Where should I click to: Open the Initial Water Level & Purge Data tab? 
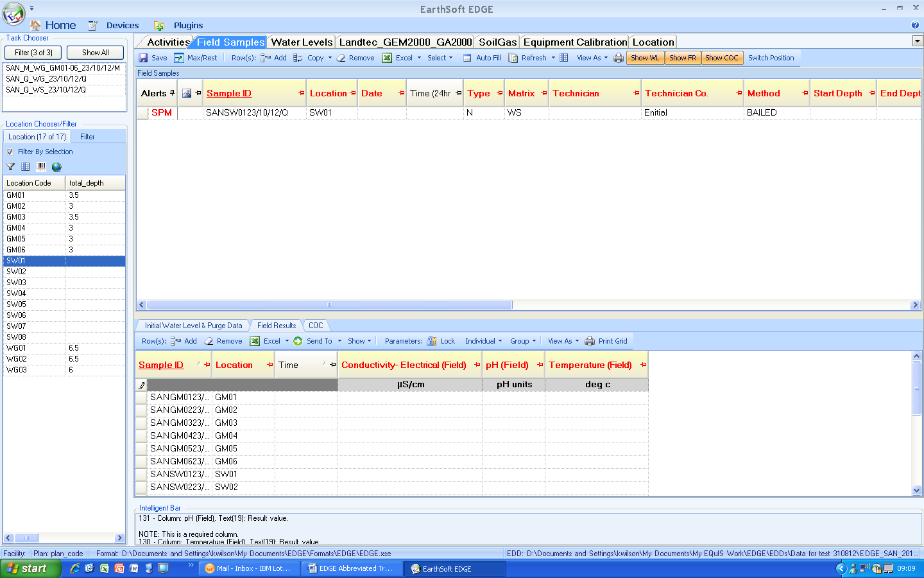(x=193, y=326)
